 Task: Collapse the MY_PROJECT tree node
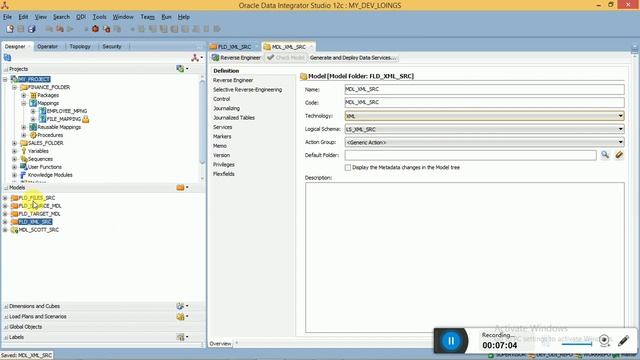point(5,79)
